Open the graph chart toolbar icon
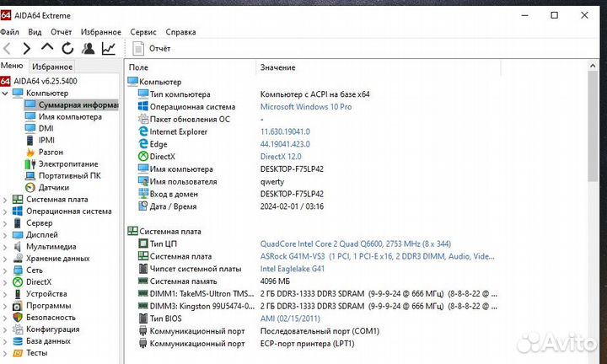Screen dimensions: 607x364 coord(110,49)
